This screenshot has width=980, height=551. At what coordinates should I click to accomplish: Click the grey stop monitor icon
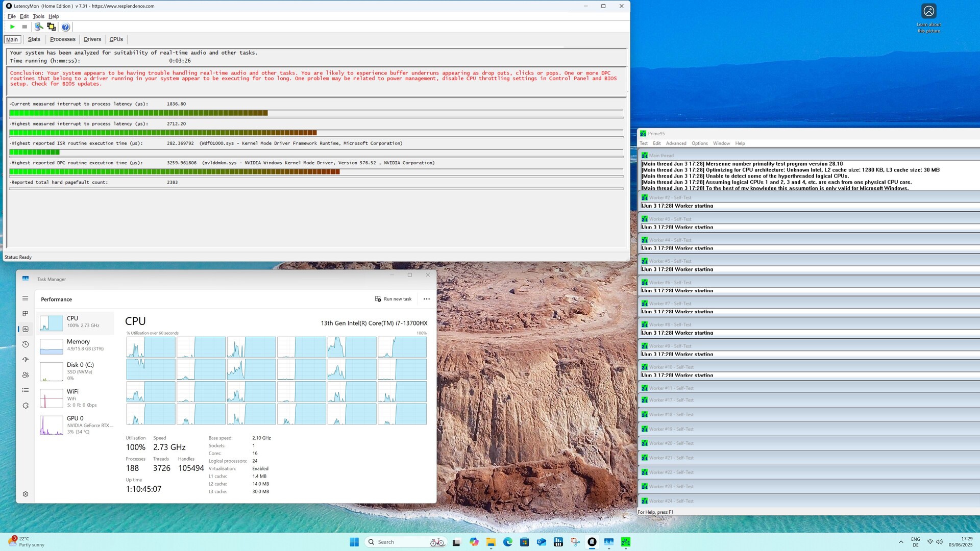coord(24,27)
